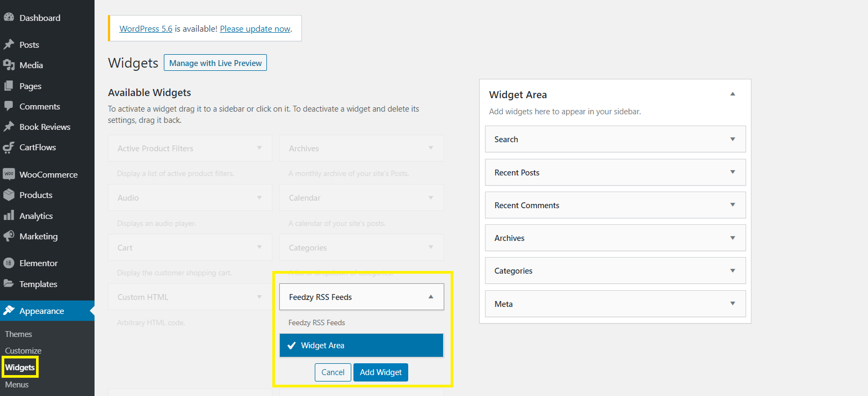Image resolution: width=868 pixels, height=396 pixels.
Task: Select Widget Area as target sidebar
Action: coord(361,346)
